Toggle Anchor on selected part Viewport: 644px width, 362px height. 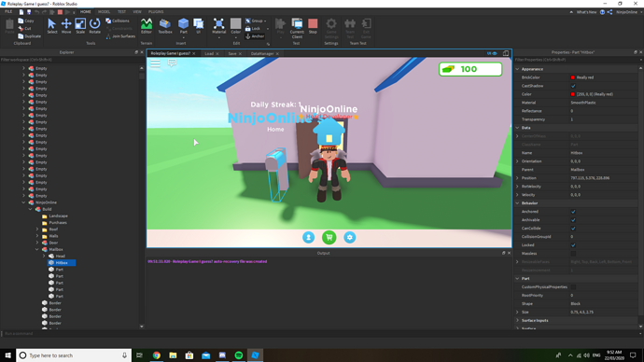coord(255,36)
